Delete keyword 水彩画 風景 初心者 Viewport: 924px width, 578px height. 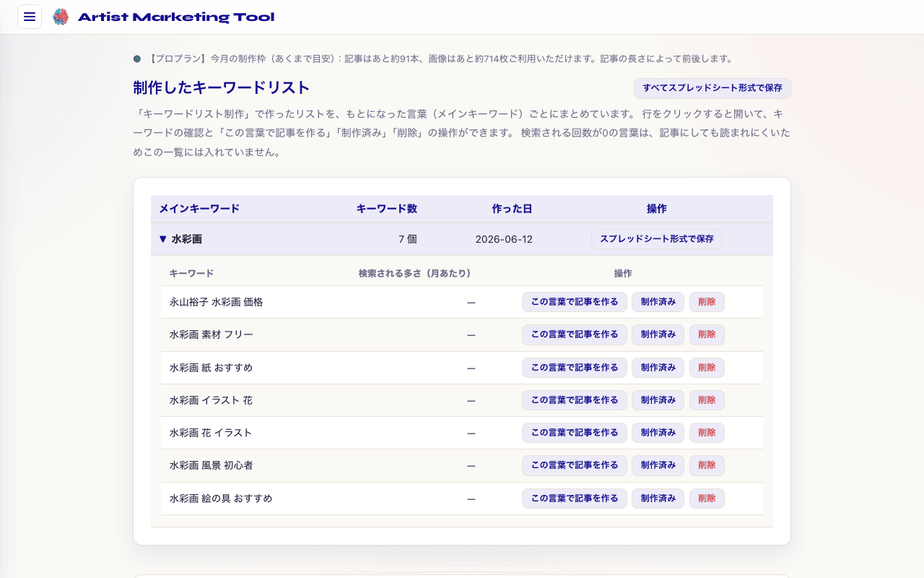point(707,465)
